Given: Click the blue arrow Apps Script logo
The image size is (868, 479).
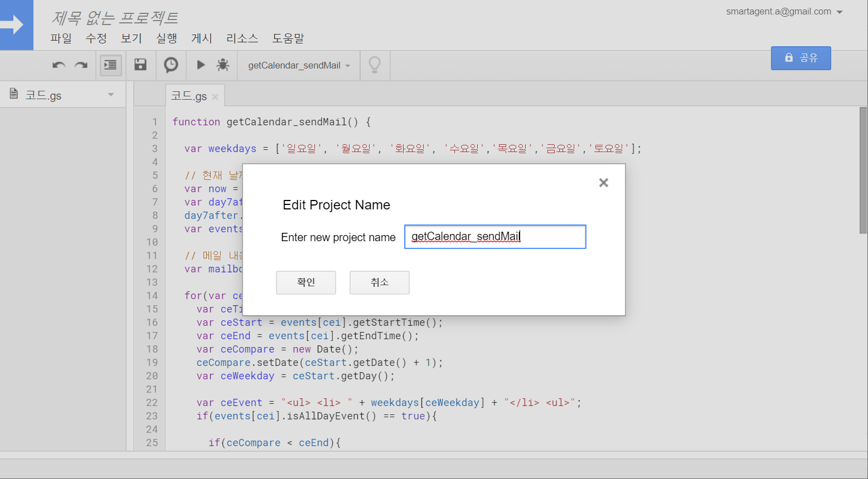Looking at the screenshot, I should tap(14, 25).
